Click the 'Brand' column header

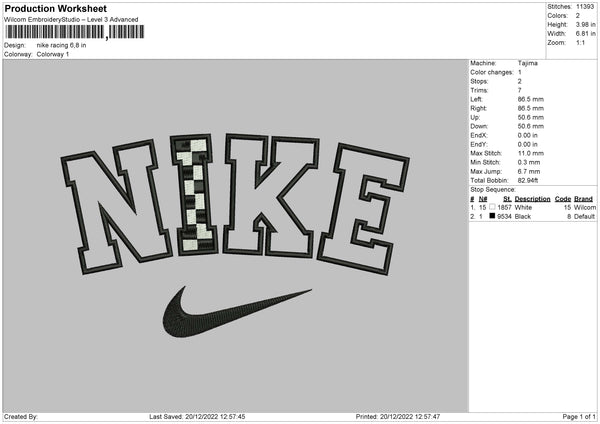pyautogui.click(x=583, y=199)
